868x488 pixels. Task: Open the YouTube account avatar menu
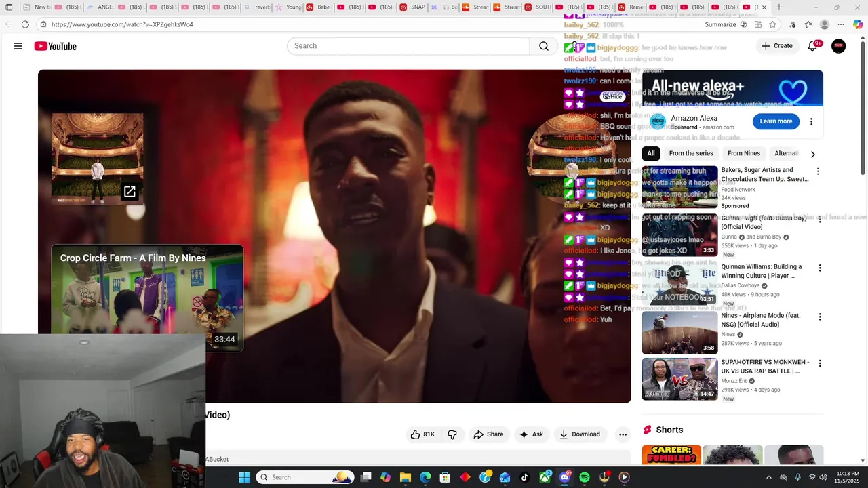(x=839, y=46)
